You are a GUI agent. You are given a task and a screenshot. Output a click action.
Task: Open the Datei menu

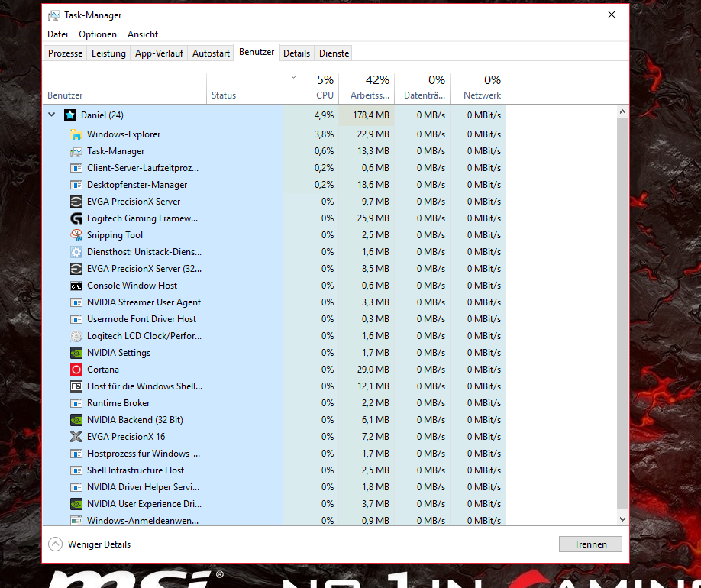tap(58, 34)
